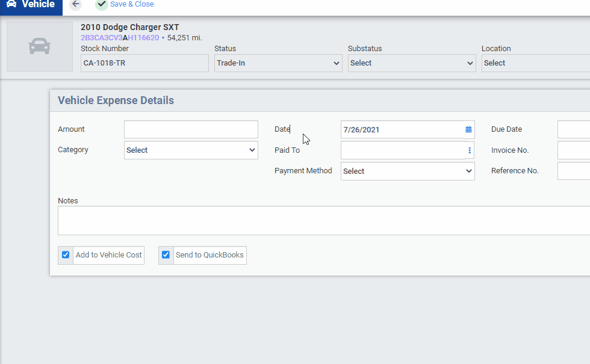Screen dimensions: 590x364
Task: Open the Location dropdown
Action: (535, 63)
